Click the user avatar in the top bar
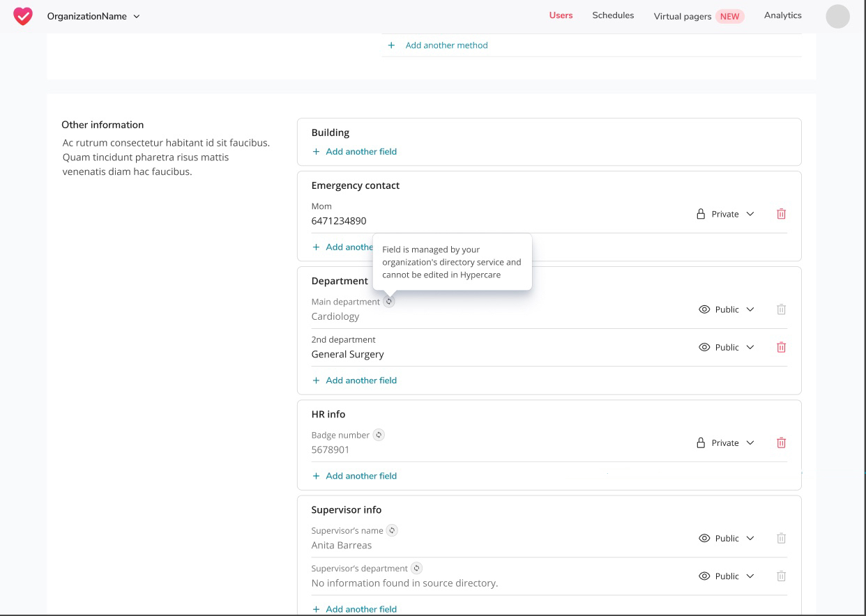 [837, 16]
